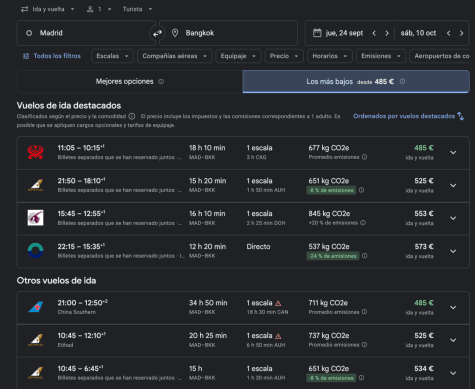Expand the 10:45 – 6:45 flight details
Screen dimensions: 475x389
point(453,373)
